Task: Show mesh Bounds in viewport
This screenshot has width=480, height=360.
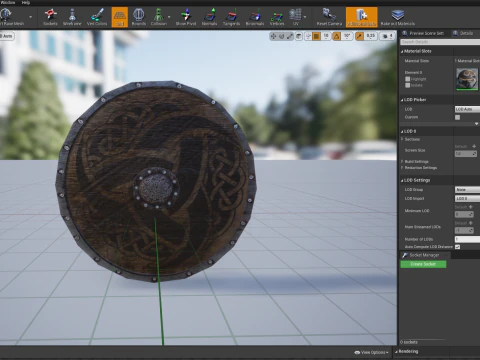Action: tap(139, 17)
